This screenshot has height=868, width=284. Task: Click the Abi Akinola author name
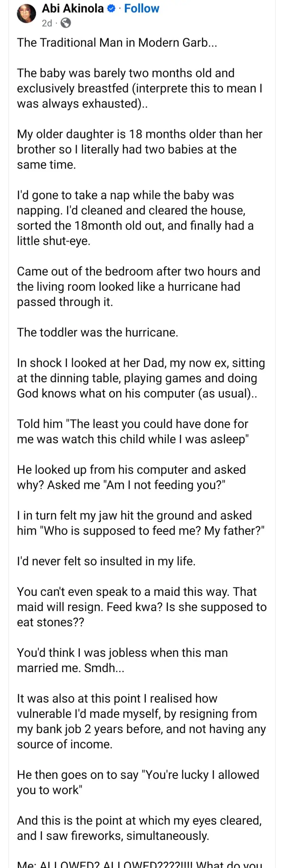[x=73, y=8]
